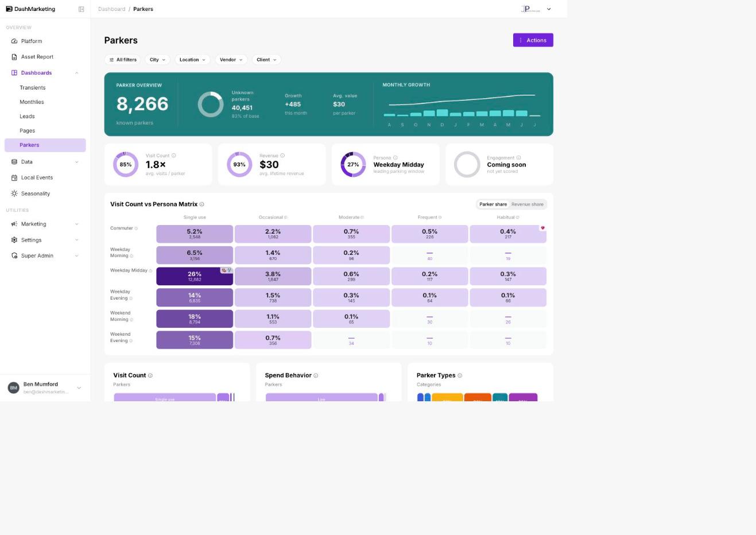The height and width of the screenshot is (535, 756).
Task: Go to Transients dashboard
Action: (x=33, y=88)
